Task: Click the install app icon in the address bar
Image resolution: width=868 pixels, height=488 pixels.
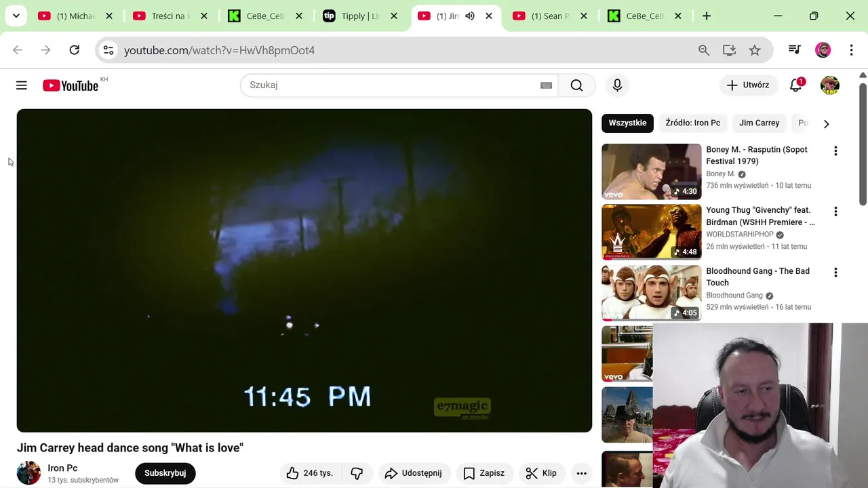Action: click(729, 50)
